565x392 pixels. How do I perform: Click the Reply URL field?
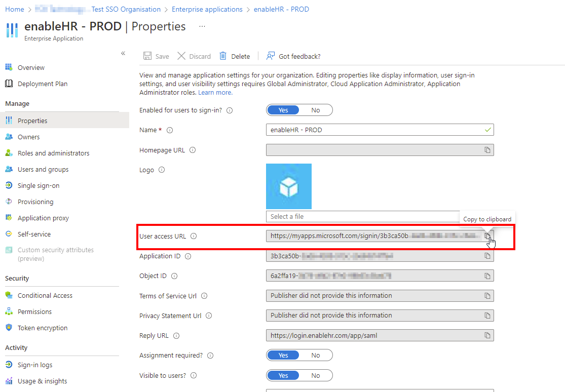click(x=380, y=335)
